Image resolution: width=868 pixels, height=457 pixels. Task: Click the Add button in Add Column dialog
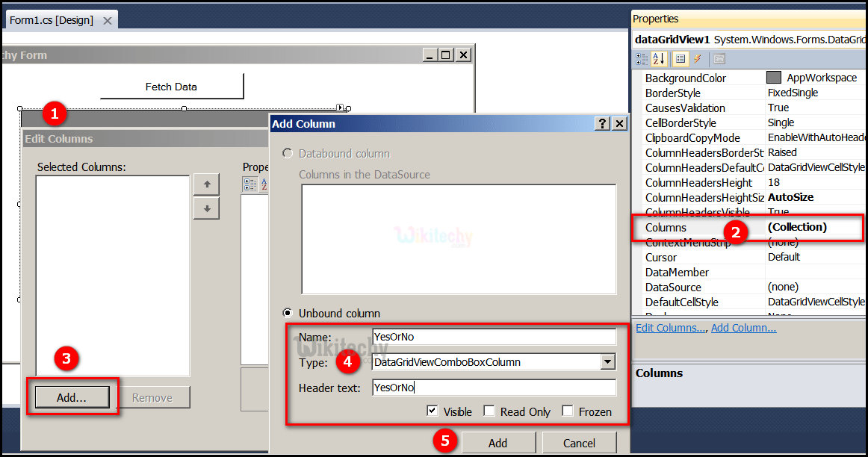point(498,442)
